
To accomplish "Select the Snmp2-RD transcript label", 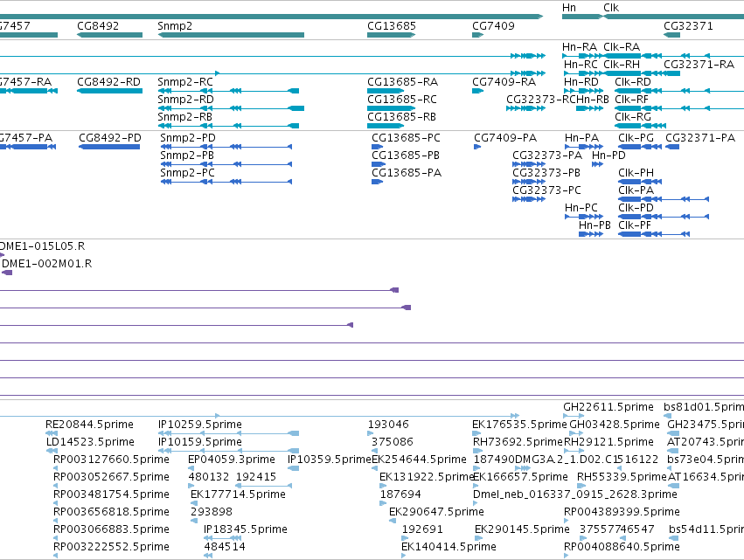I will 185,99.
